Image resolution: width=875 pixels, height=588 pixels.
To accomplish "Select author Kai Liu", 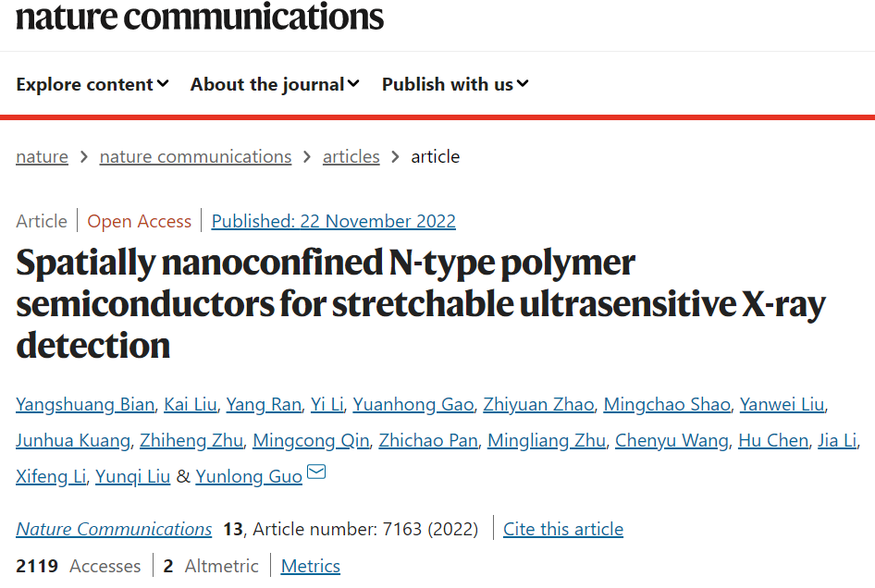I will click(191, 404).
